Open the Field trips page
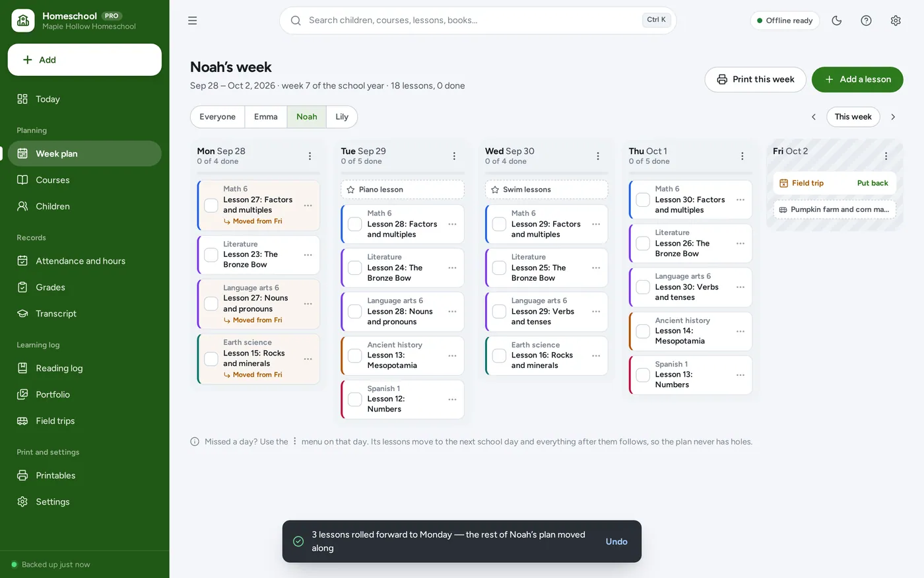The height and width of the screenshot is (578, 924). pyautogui.click(x=84, y=421)
